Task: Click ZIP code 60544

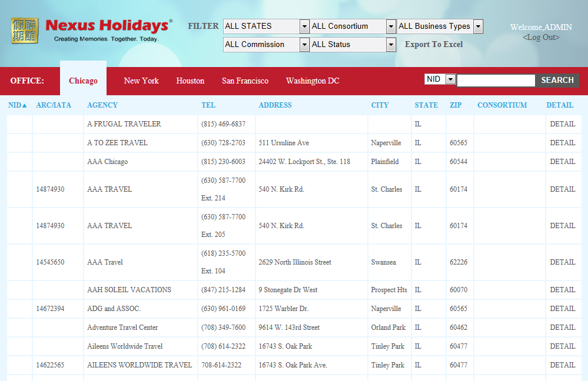Action: (459, 162)
